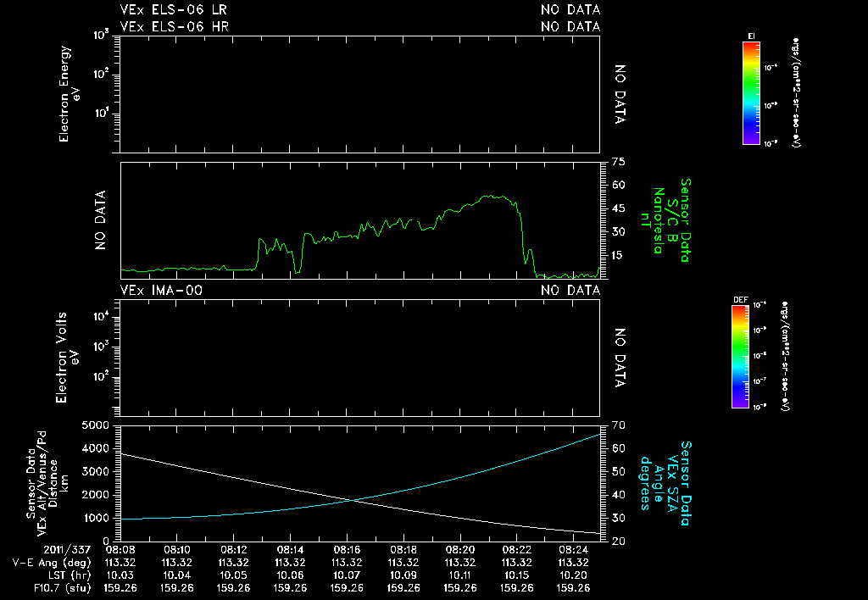The image size is (868, 600).
Task: Click the 'V-E Ang (deg)' row label
Action: point(52,563)
